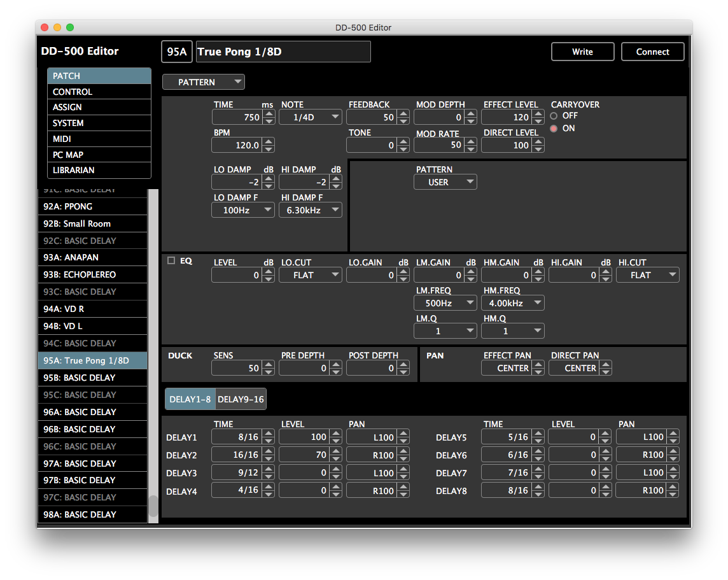Open the PATTERN USER dropdown
Viewport: 728px width, 580px height.
tap(445, 182)
